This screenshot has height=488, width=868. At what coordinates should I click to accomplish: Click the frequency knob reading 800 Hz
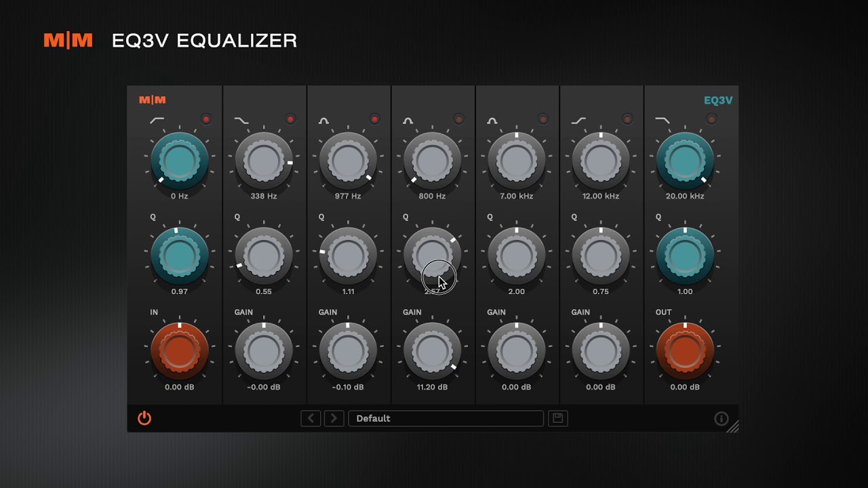(x=432, y=161)
